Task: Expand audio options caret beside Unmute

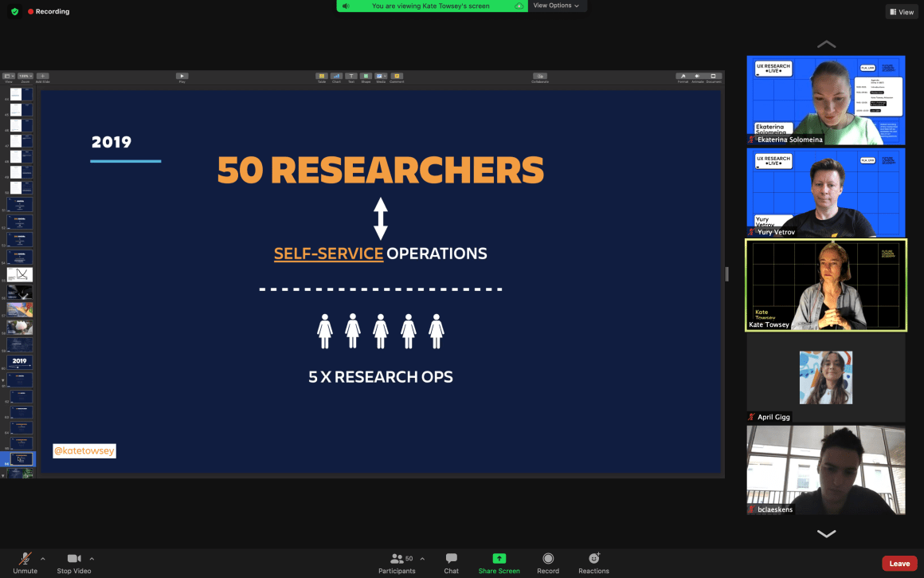Action: 42,559
